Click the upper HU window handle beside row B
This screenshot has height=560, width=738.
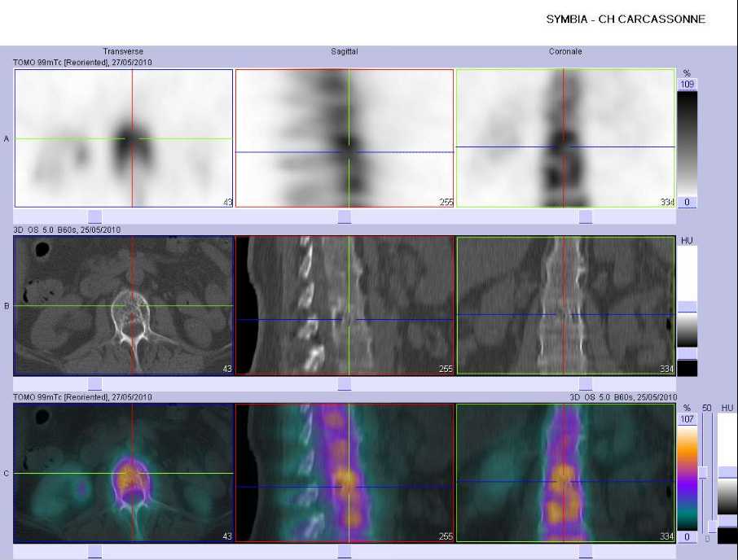(x=687, y=307)
